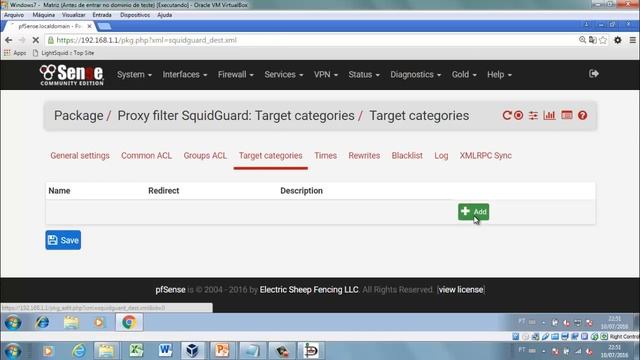The image size is (640, 360).
Task: Switch to the Times tab
Action: 325,156
